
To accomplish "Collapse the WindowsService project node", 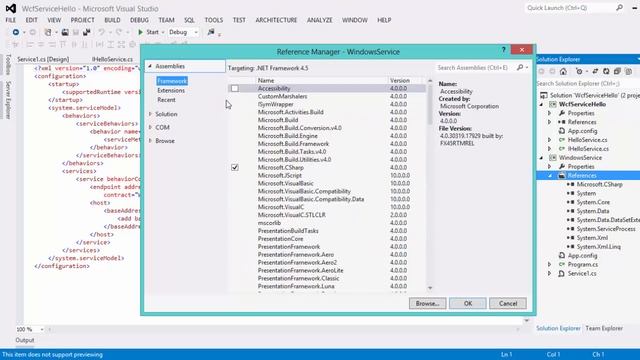I will click(542, 158).
